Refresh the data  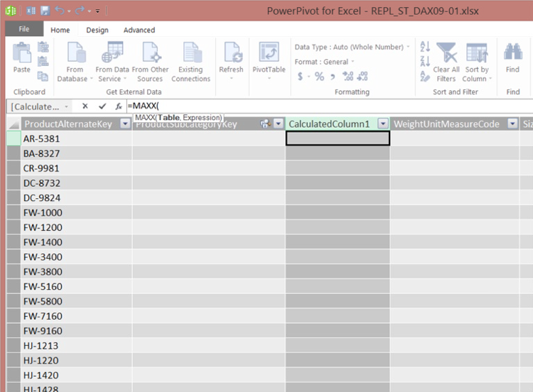[x=231, y=61]
